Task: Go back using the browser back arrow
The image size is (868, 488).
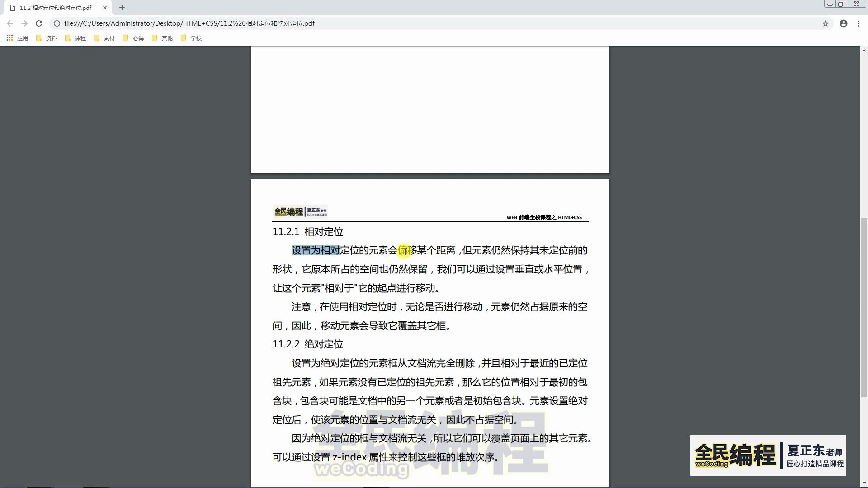Action: (10, 23)
